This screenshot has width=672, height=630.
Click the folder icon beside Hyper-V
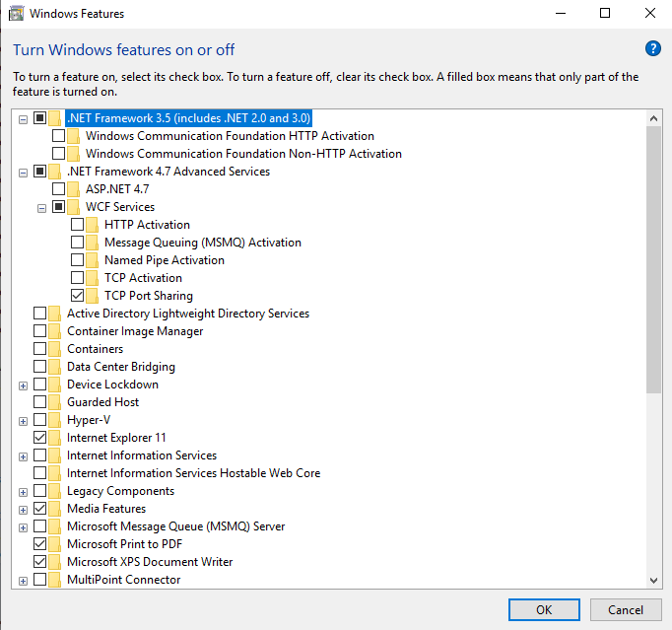click(54, 420)
